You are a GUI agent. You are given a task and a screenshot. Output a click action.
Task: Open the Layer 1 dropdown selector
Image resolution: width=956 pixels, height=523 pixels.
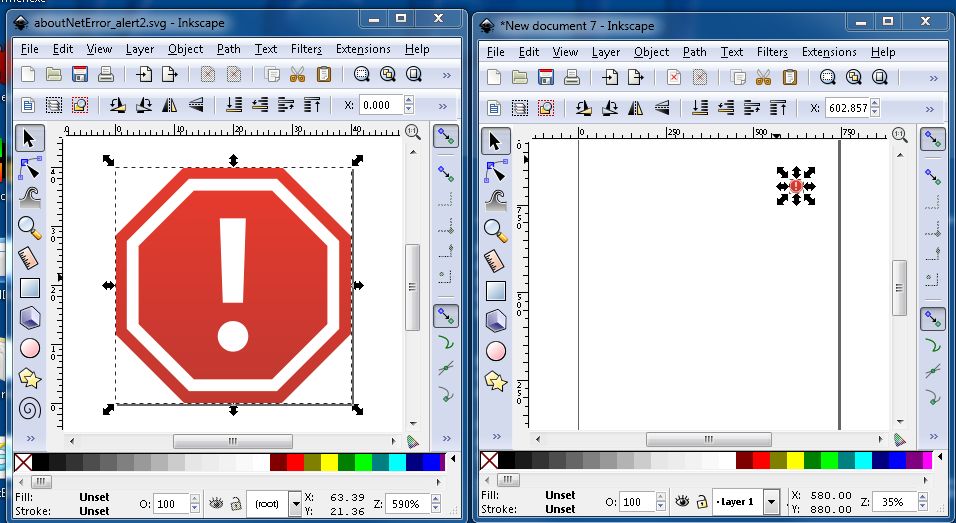click(771, 501)
